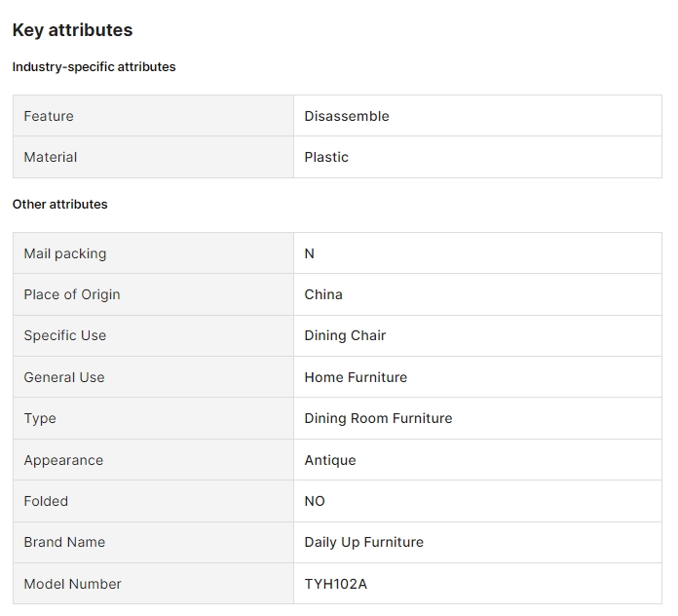Click the Brand Name label
The width and height of the screenshot is (678, 616).
pyautogui.click(x=64, y=542)
